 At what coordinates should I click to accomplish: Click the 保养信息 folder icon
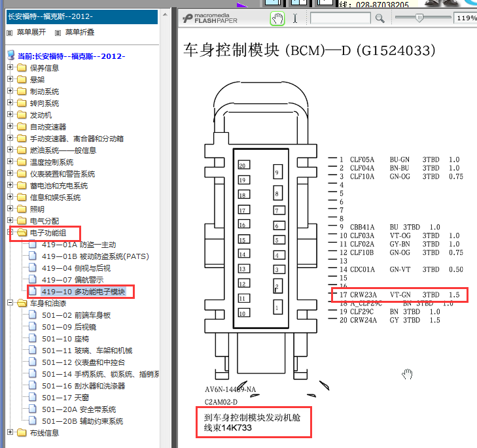(x=22, y=67)
